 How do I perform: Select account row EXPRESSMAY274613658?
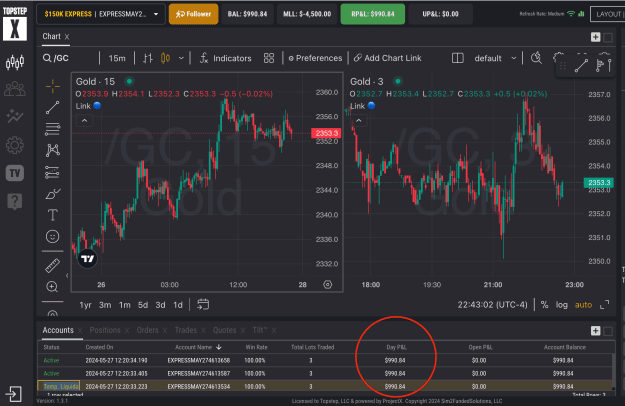pos(325,360)
